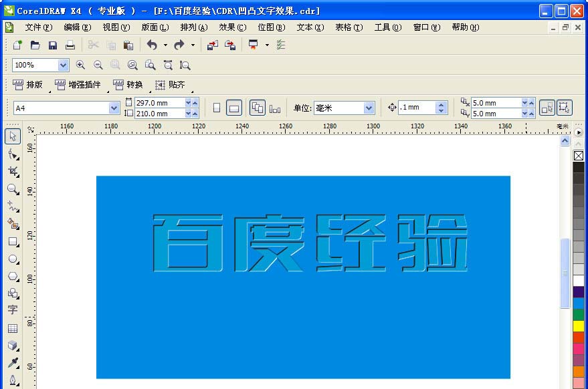The width and height of the screenshot is (588, 389).
Task: Paste from clipboard icon
Action: [x=128, y=45]
